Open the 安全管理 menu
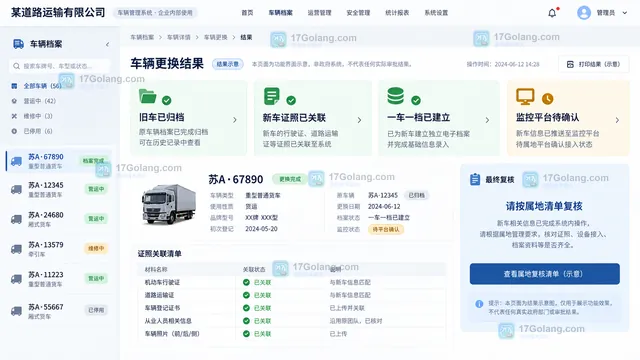The image size is (640, 360). click(358, 13)
